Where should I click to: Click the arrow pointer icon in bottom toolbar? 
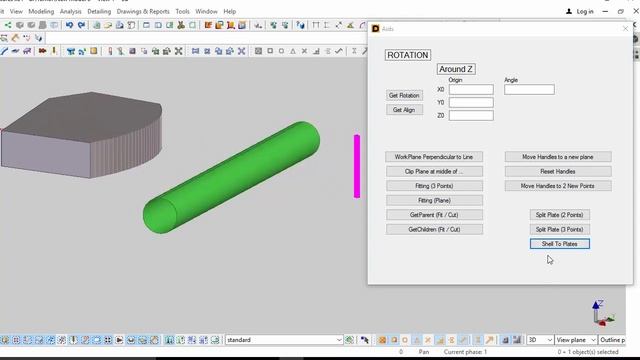click(x=364, y=340)
